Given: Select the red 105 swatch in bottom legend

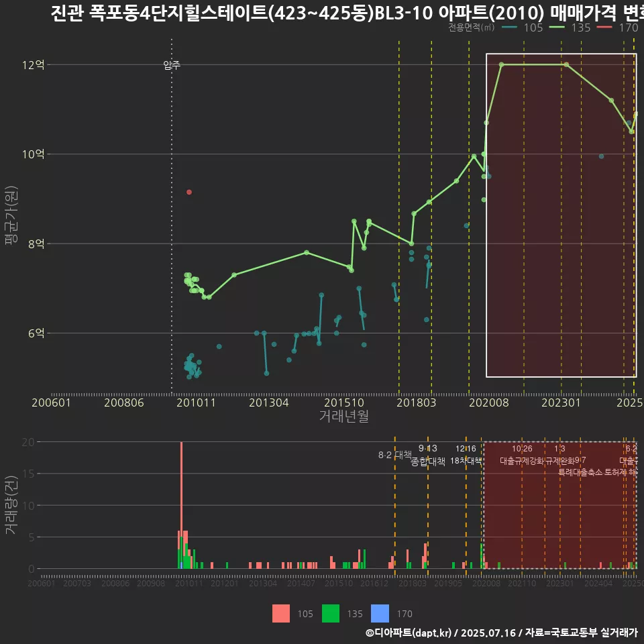Looking at the screenshot, I should click(281, 614).
